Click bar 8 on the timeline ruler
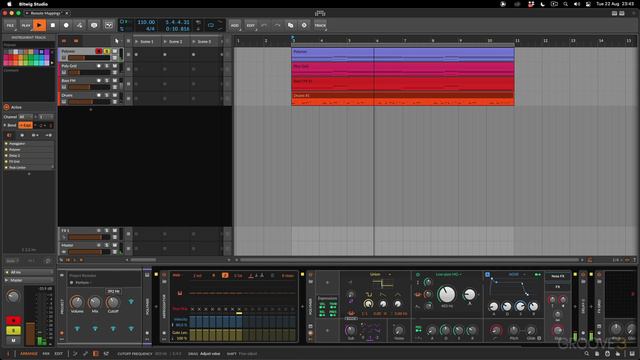This screenshot has width=640, height=360. [x=433, y=40]
